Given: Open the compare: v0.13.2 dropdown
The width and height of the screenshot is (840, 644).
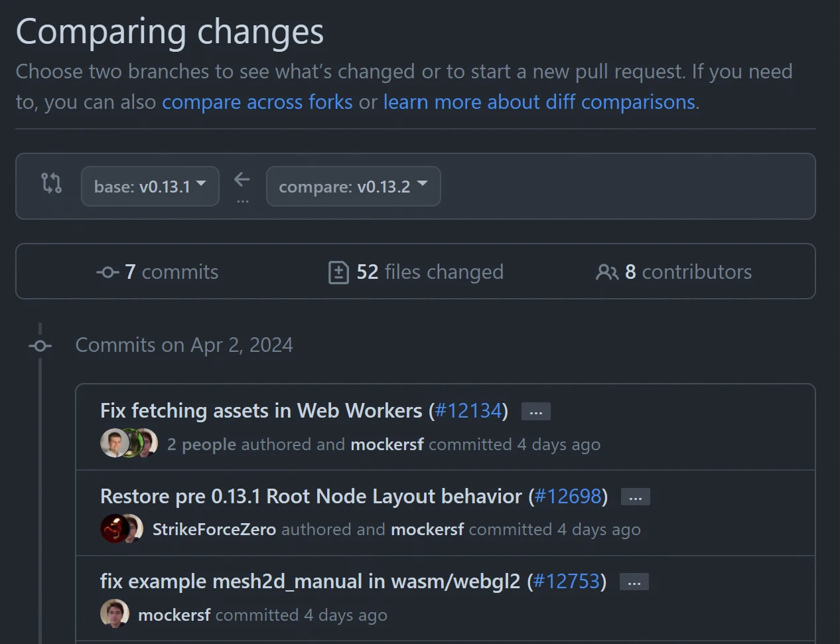Looking at the screenshot, I should (353, 187).
